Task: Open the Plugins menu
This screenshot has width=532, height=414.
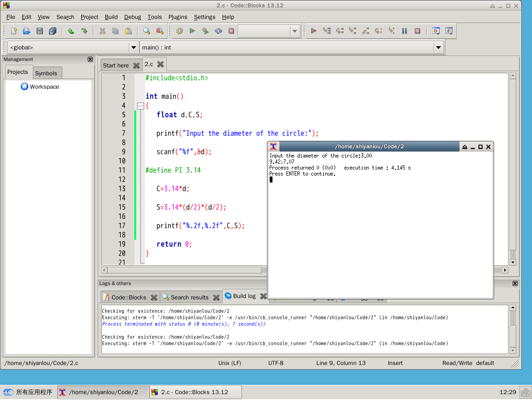Action: tap(177, 17)
